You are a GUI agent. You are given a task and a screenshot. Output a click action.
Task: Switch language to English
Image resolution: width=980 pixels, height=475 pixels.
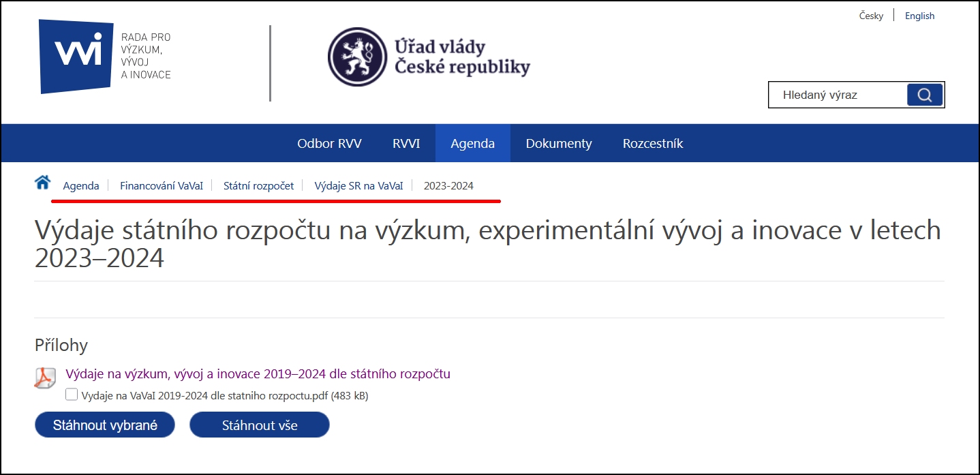919,16
